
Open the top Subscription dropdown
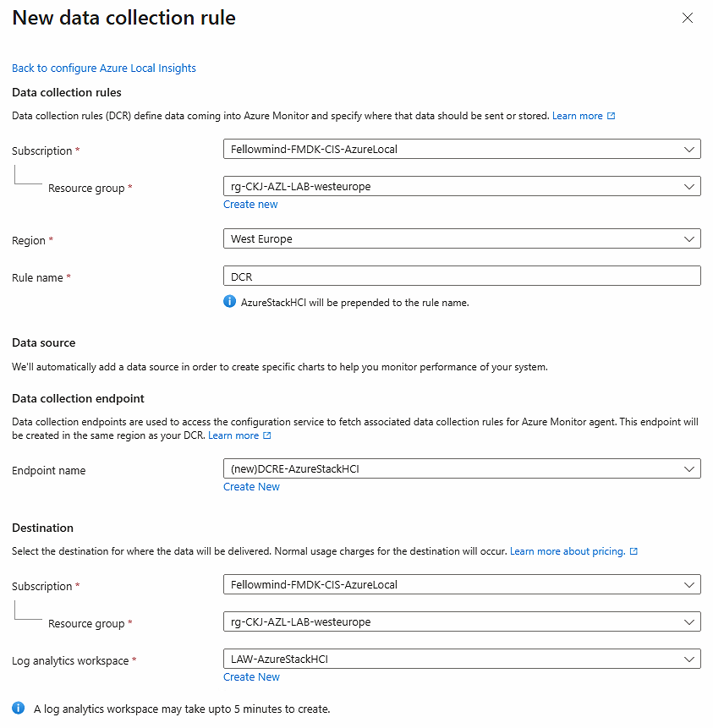click(x=461, y=150)
